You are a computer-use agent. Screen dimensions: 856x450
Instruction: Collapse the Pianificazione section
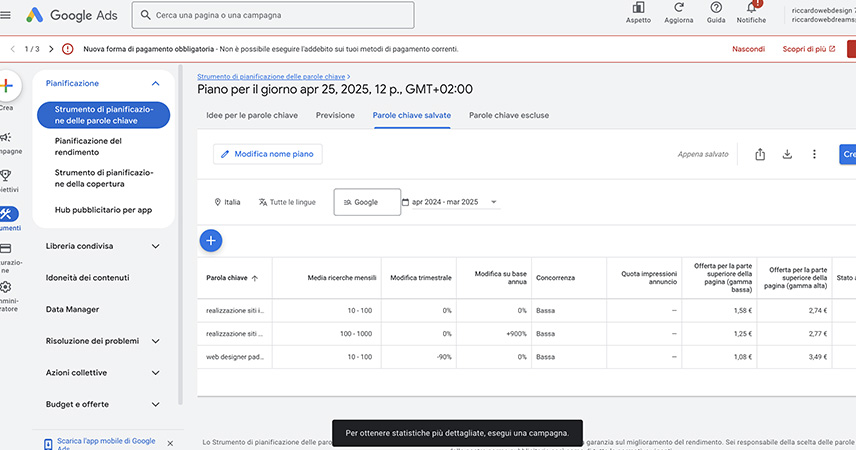coord(155,84)
